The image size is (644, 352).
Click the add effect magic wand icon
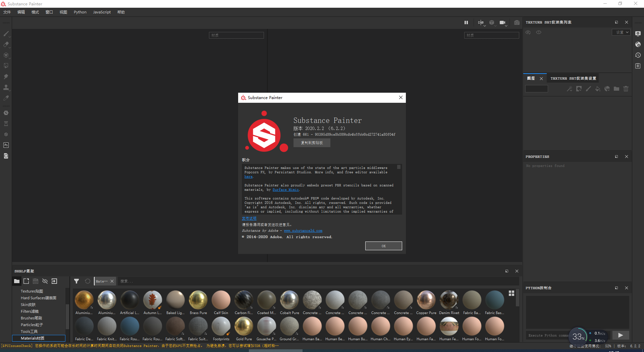(x=570, y=89)
